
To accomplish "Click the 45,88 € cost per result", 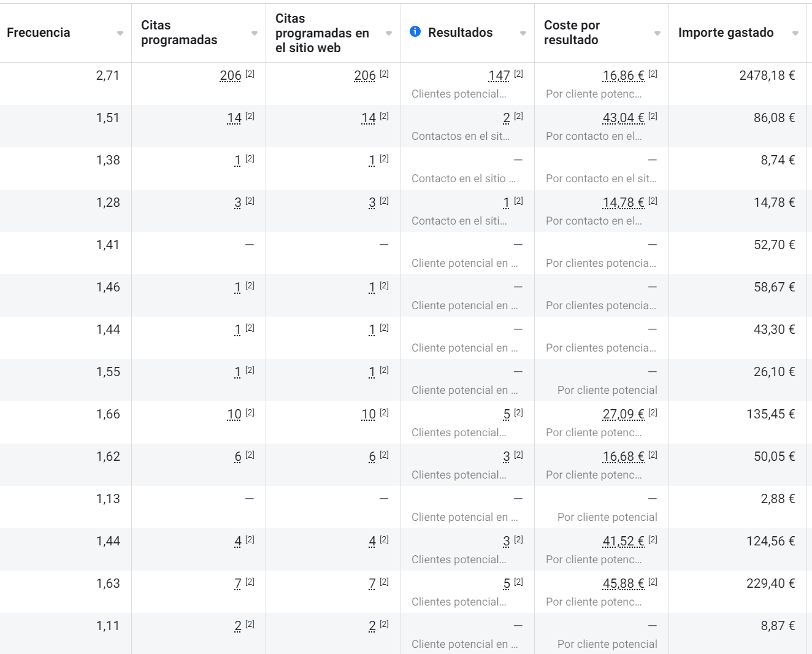I will [623, 583].
